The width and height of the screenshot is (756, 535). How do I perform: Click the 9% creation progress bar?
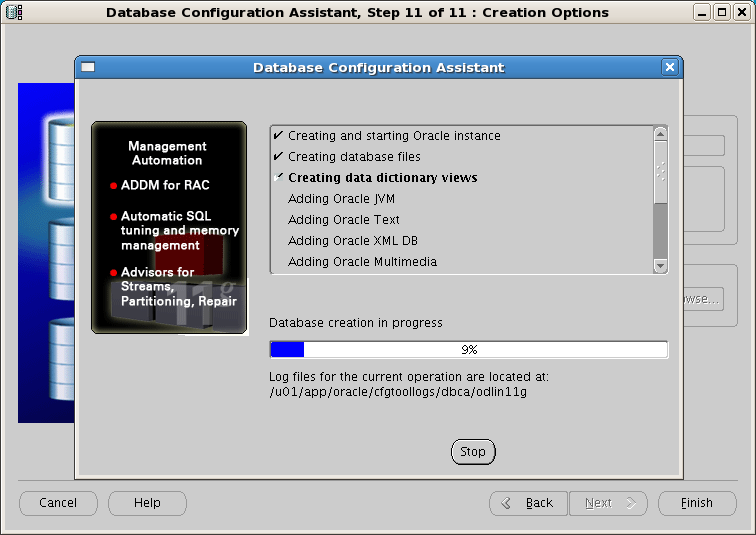[469, 349]
